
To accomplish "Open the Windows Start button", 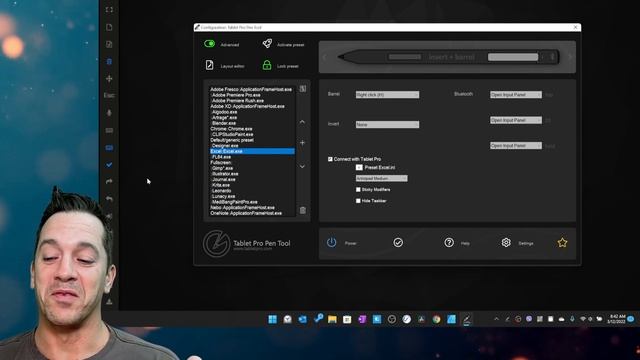I will point(272,319).
